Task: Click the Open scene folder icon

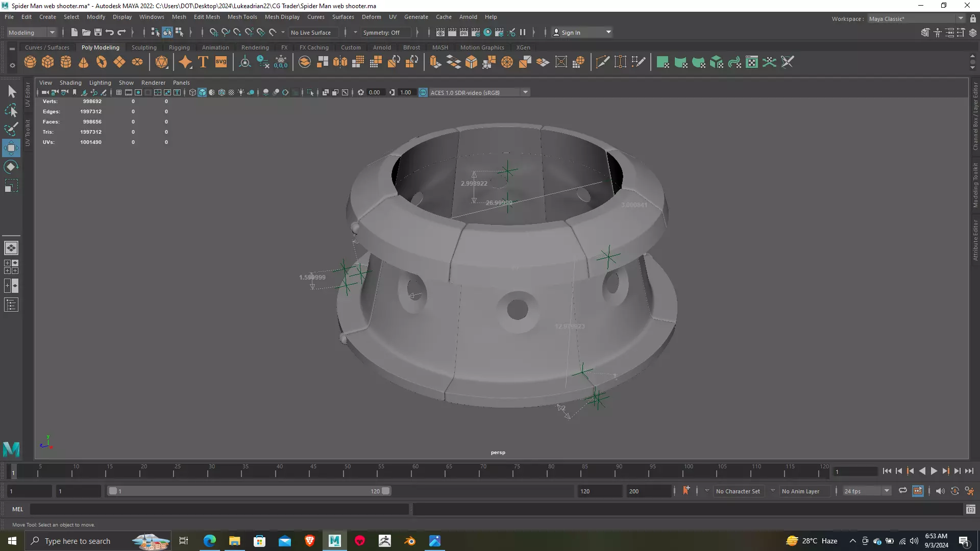Action: [86, 32]
